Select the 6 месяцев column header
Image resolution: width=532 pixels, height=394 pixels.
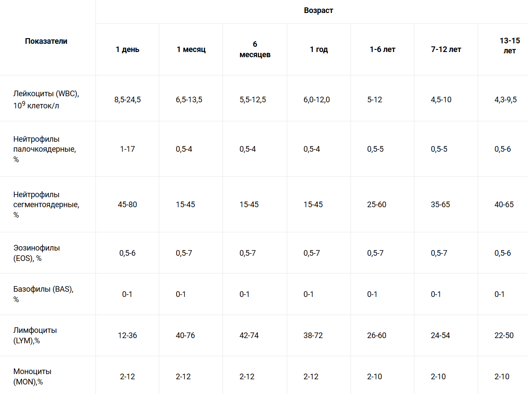point(255,49)
